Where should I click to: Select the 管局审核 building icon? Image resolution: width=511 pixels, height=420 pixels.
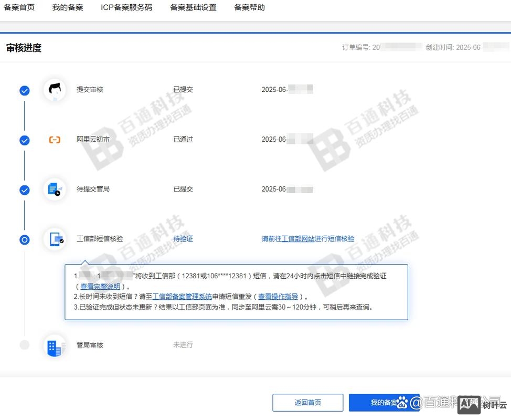pyautogui.click(x=55, y=345)
